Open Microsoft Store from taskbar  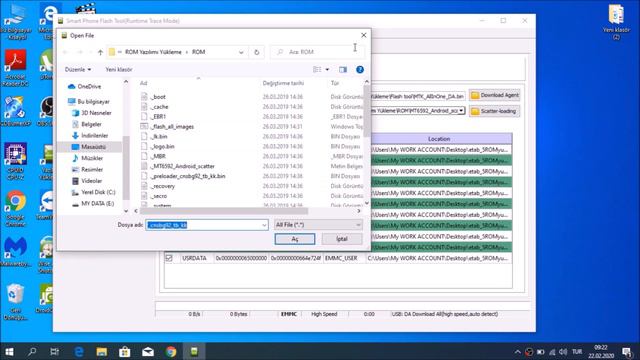tap(124, 351)
